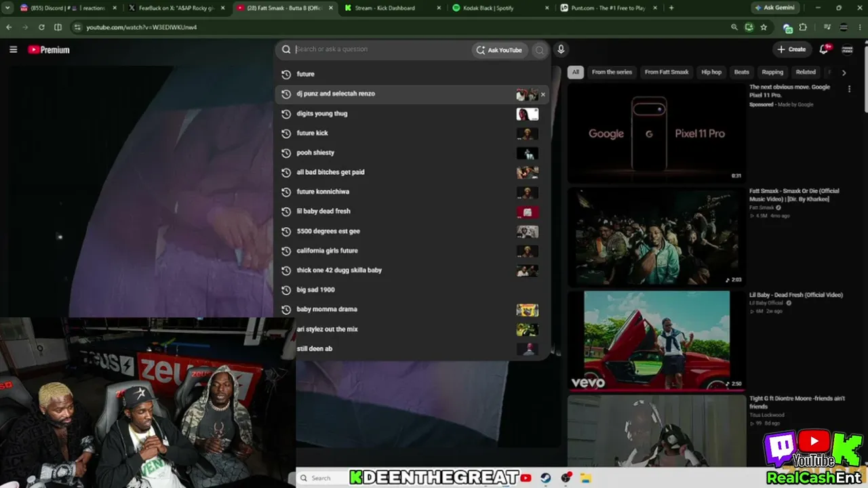Image resolution: width=868 pixels, height=488 pixels.
Task: Remove the 'dj punz and selectah renzo' suggestion
Action: tap(542, 95)
